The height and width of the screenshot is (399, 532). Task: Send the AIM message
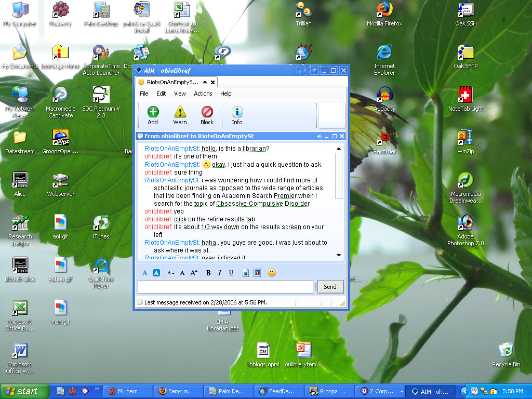point(330,287)
